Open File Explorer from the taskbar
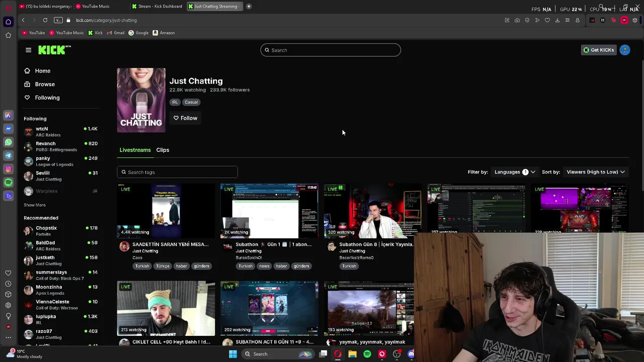Screen dimensions: 644x362 click(352, 354)
